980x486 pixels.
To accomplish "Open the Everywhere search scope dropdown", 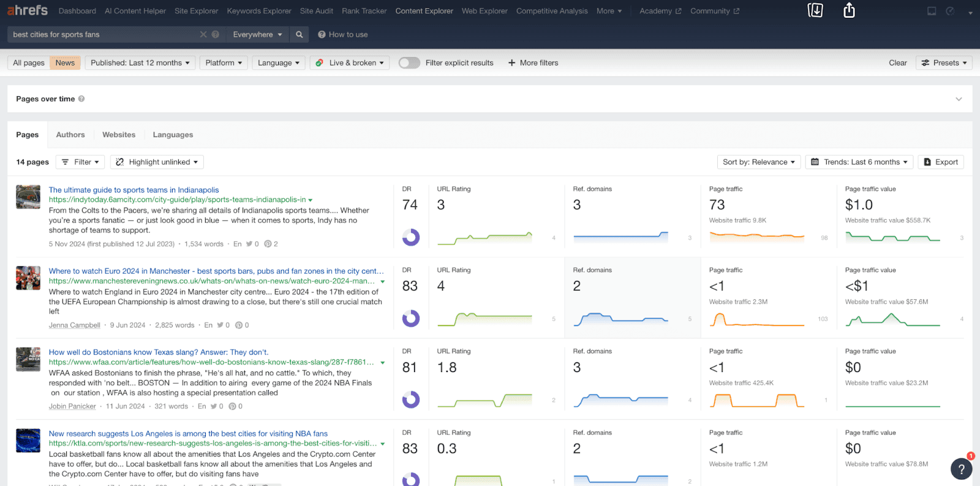I will click(257, 34).
